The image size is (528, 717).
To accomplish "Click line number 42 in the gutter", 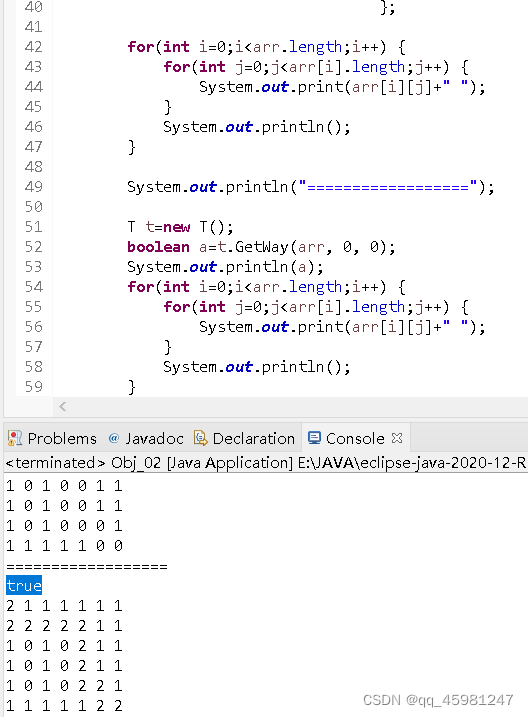I will pos(33,47).
